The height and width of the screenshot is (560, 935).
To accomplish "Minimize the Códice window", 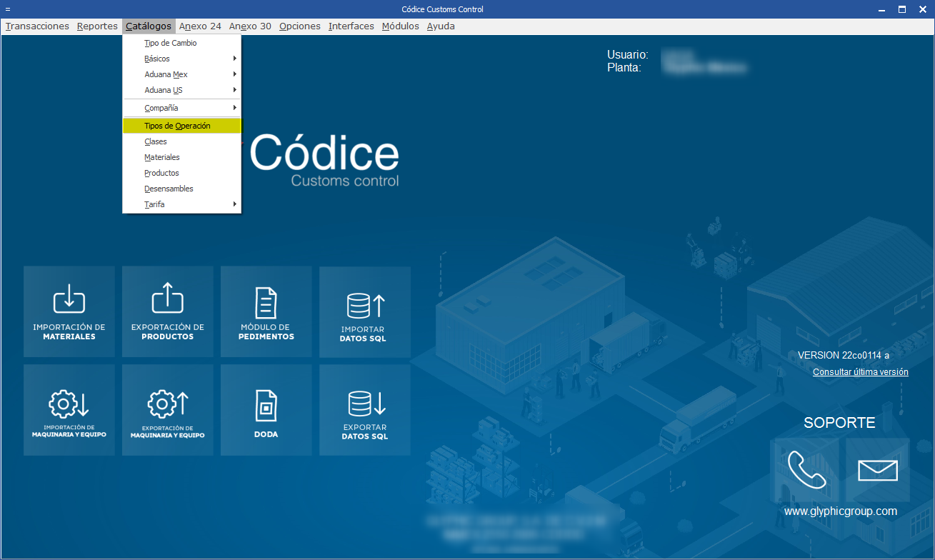I will point(881,9).
